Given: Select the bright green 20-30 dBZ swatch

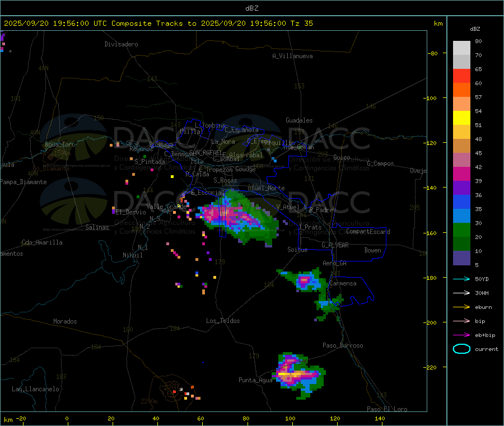Looking at the screenshot, I should coord(461,230).
